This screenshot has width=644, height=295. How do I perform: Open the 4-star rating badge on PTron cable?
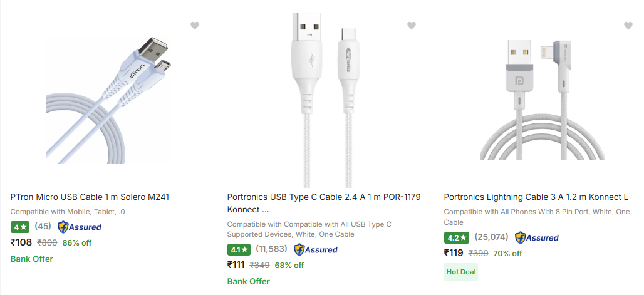(19, 227)
